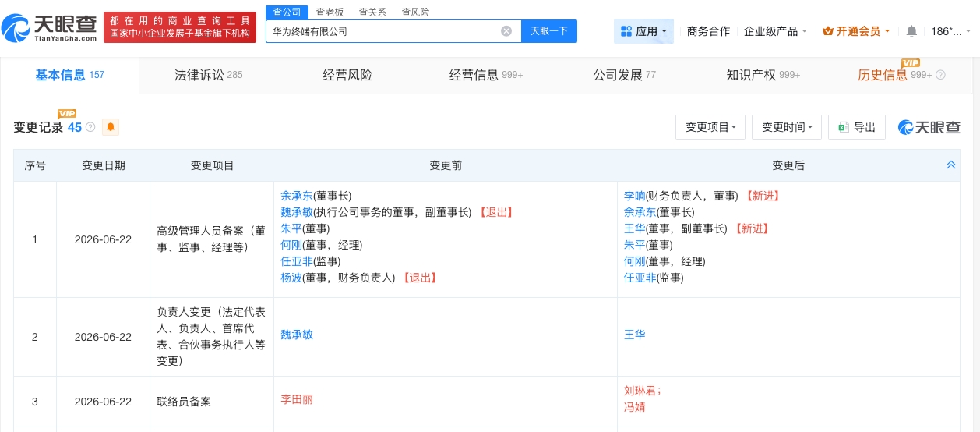Image resolution: width=980 pixels, height=432 pixels.
Task: Click 刘琳君 in the 联络员备案 row
Action: tap(642, 391)
